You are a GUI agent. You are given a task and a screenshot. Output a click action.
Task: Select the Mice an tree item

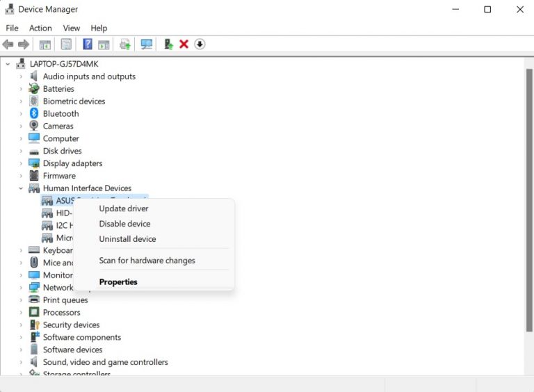58,263
